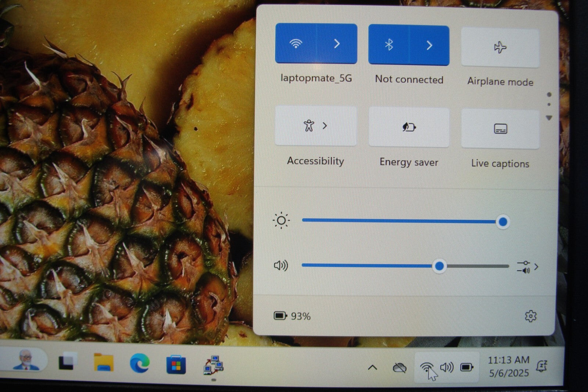Viewport: 588px width, 392px height.
Task: Show hidden icons tray chevron
Action: coord(372,367)
